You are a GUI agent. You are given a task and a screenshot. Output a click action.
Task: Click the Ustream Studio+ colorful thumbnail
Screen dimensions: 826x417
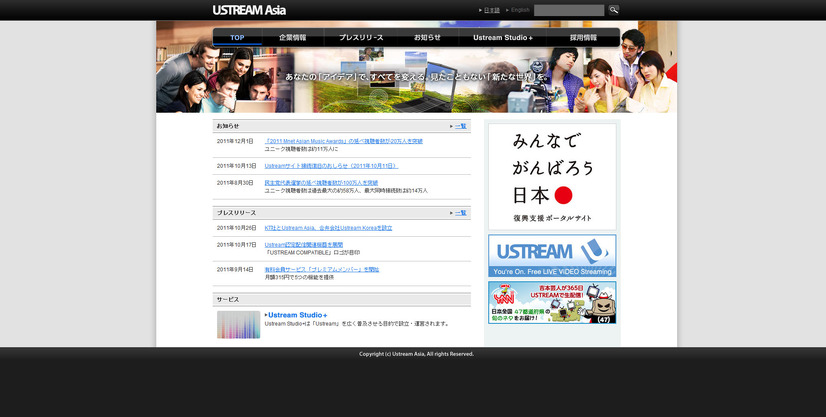click(x=239, y=324)
